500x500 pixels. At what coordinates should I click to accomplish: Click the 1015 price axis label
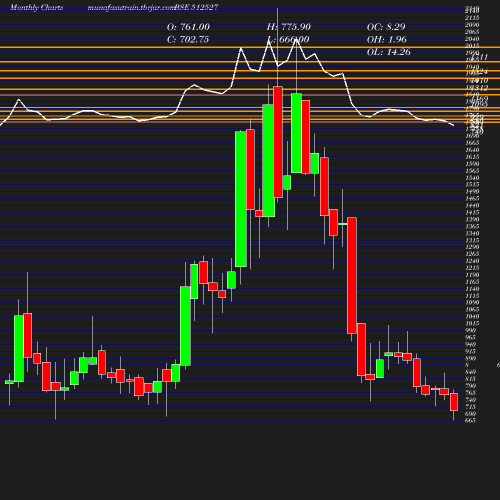pos(472,323)
